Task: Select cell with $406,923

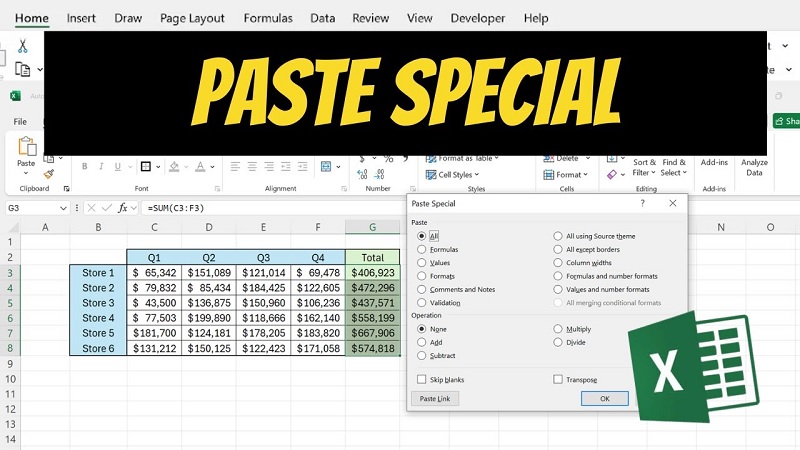Action: (x=372, y=272)
